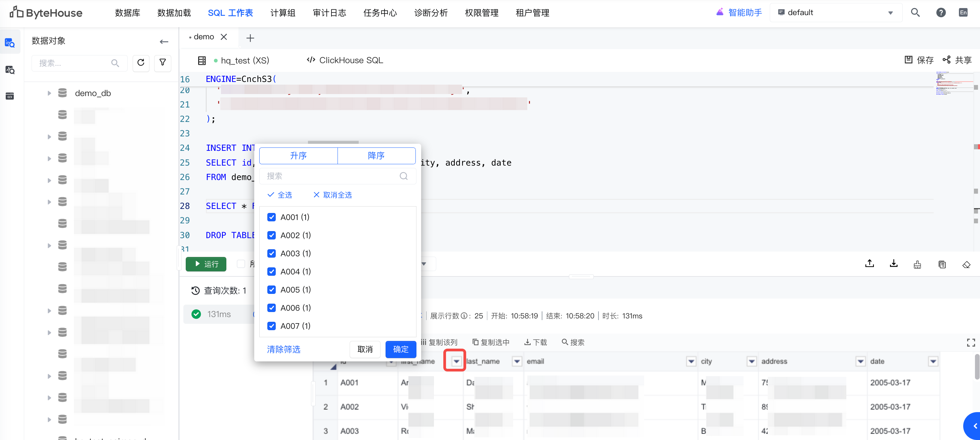
Task: Open the city column filter dropdown
Action: point(751,361)
